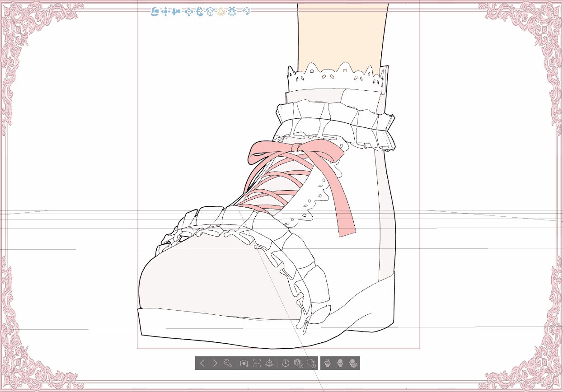The height and width of the screenshot is (392, 563).
Task: Select the snap object to ground manipulator icon
Action: click(232, 11)
